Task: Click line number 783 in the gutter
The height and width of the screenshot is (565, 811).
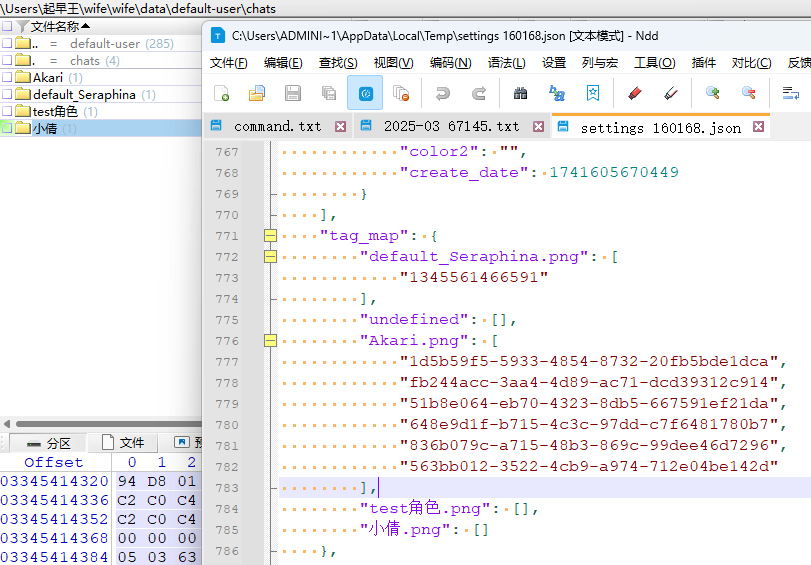Action: coord(227,487)
